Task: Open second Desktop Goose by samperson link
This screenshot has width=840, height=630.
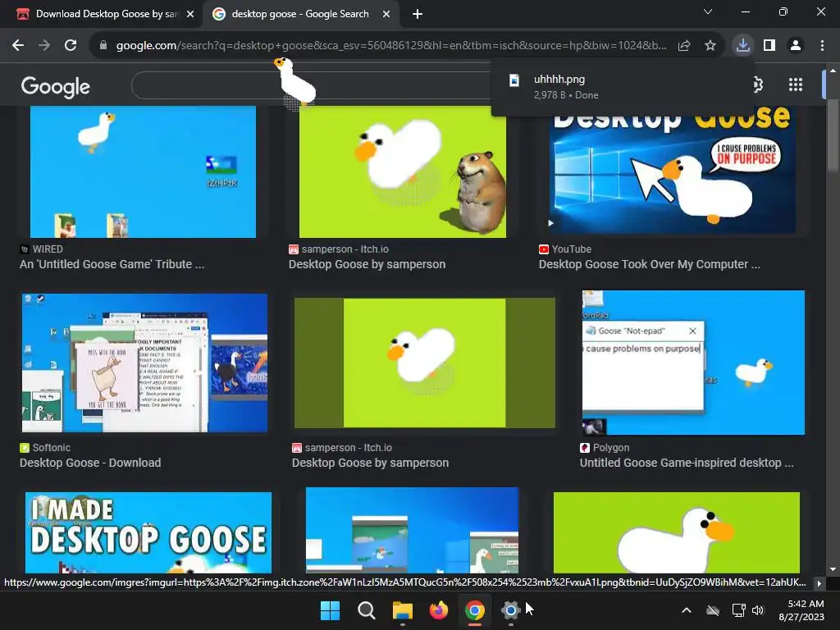Action: [x=370, y=463]
